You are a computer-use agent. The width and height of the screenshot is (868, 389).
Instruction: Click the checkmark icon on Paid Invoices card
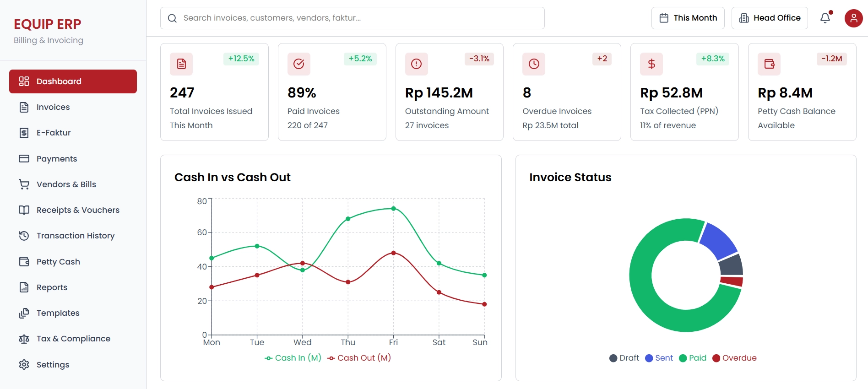[x=298, y=64]
